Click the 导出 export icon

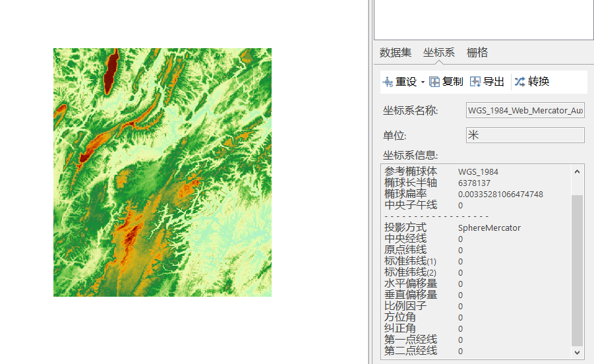point(475,82)
